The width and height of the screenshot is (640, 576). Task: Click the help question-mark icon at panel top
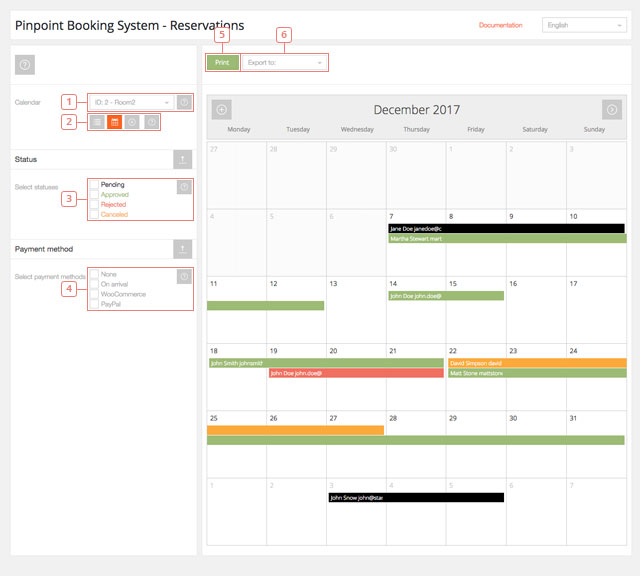pos(25,65)
